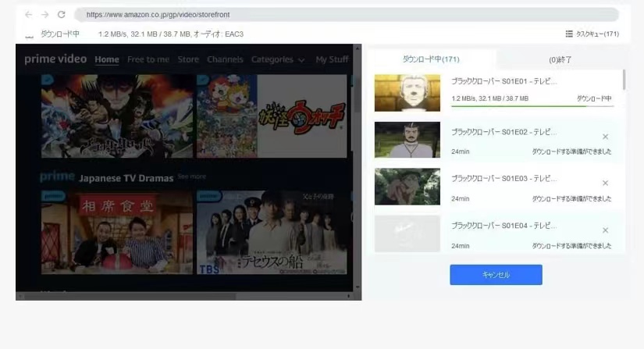The image size is (644, 349).
Task: Click the キャンセル button
Action: pos(496,275)
